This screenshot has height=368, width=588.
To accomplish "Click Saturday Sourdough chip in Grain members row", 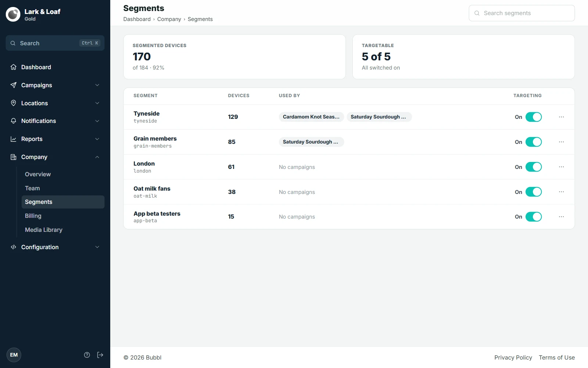I will coord(311,142).
